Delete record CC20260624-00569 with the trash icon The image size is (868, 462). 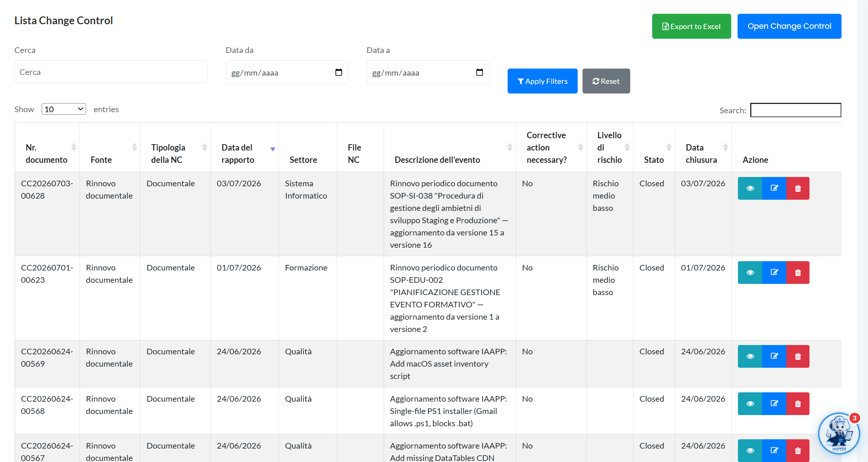(798, 356)
